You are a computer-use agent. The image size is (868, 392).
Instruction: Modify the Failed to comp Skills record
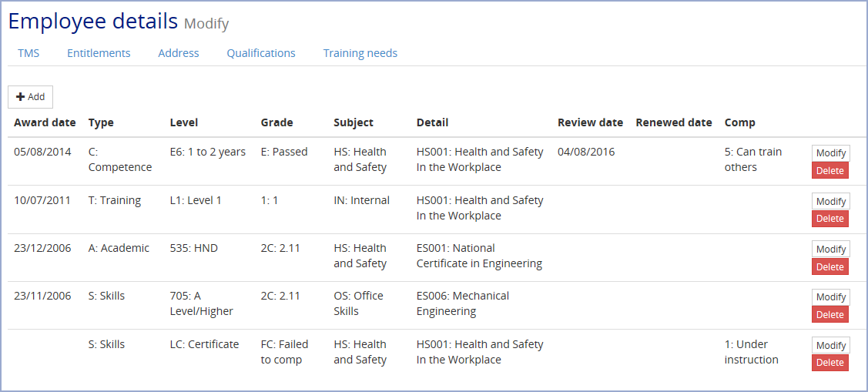coord(831,346)
